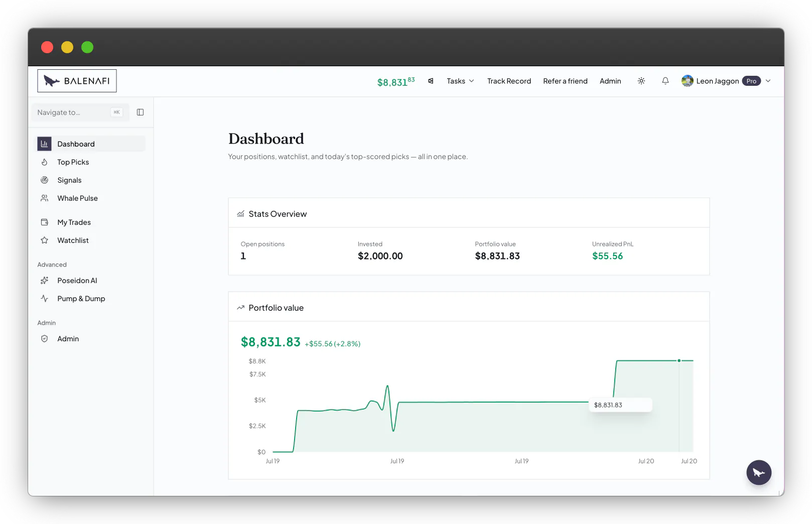Click the Invested value "$2,000.00"
Viewport: 812px width, 524px height.
tap(380, 256)
